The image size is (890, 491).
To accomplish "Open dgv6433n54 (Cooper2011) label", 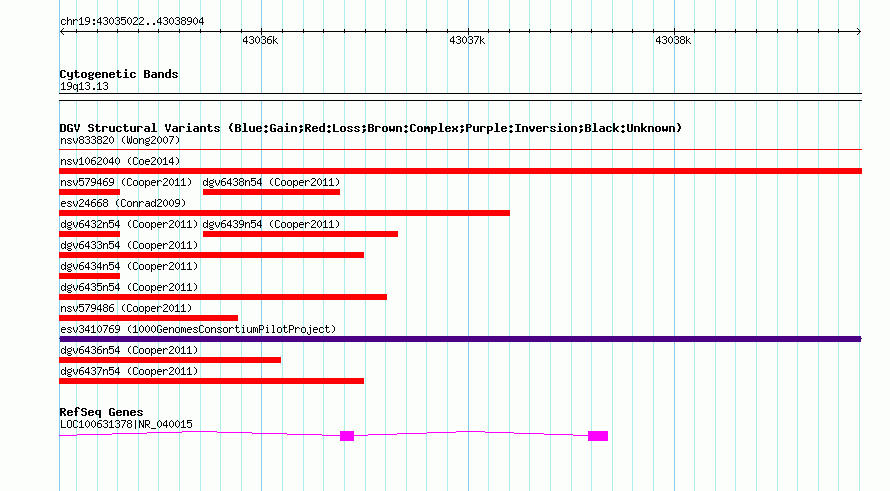I will tap(129, 245).
